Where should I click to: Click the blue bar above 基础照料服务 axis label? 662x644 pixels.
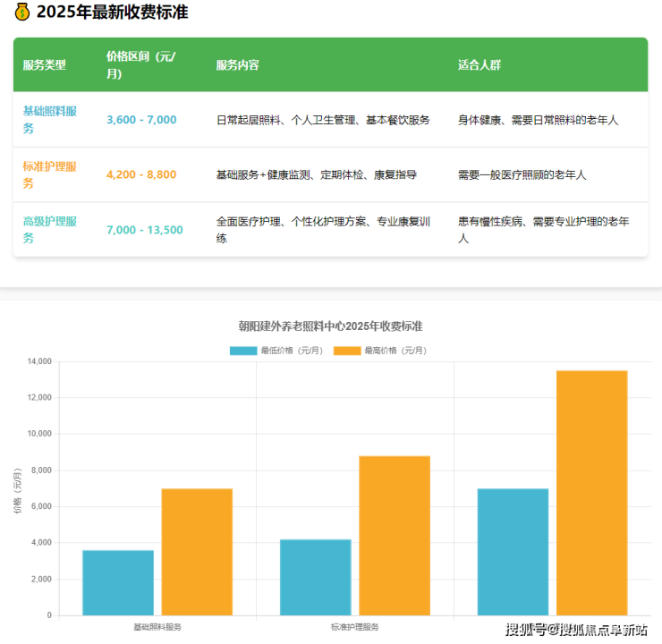[x=118, y=582]
